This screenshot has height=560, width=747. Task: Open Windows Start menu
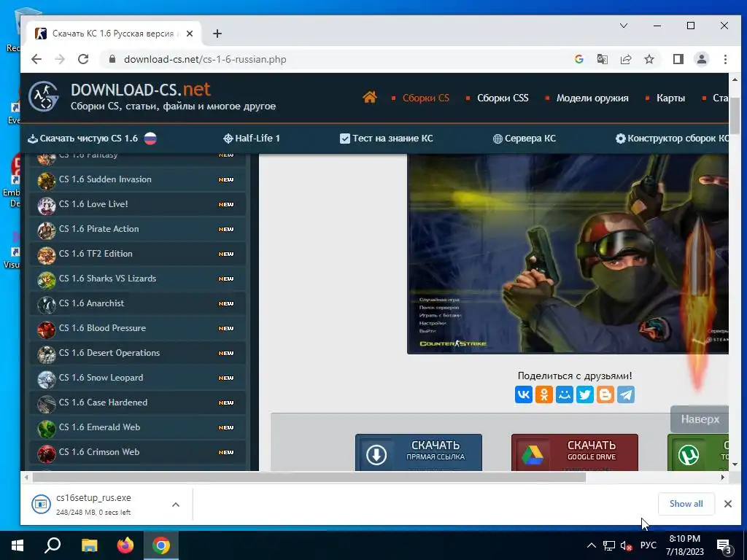click(x=18, y=545)
